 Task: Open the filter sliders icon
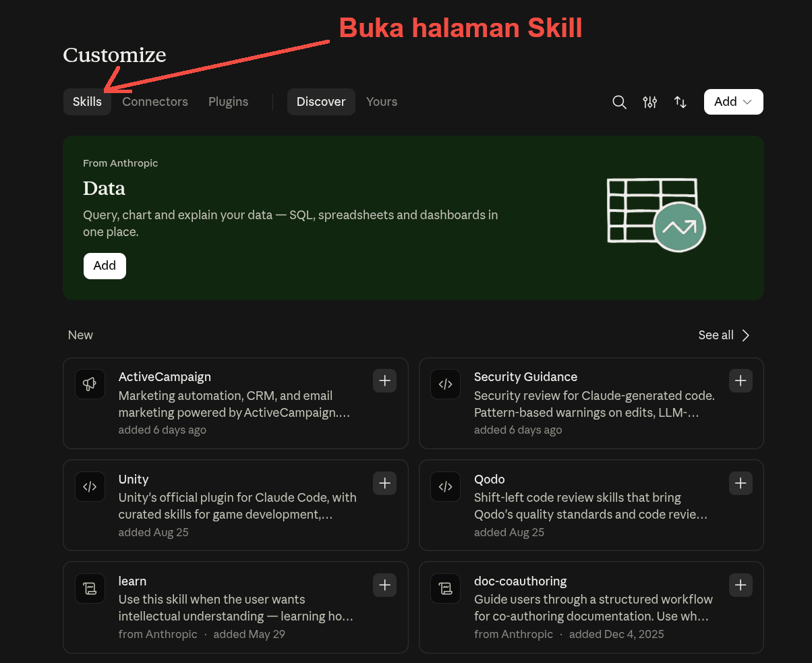(650, 102)
